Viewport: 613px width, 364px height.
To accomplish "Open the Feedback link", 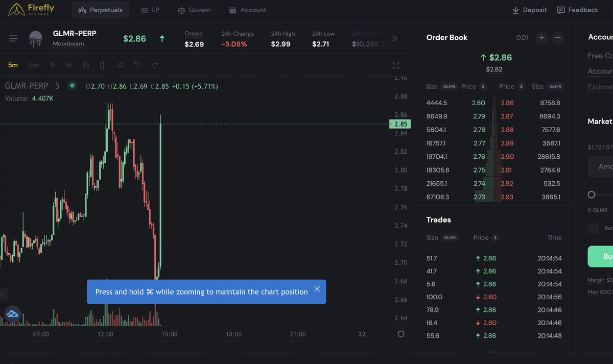I will click(x=577, y=10).
